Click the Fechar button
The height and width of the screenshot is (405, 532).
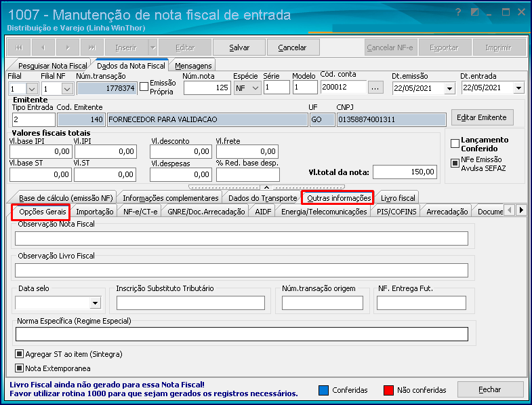(490, 389)
